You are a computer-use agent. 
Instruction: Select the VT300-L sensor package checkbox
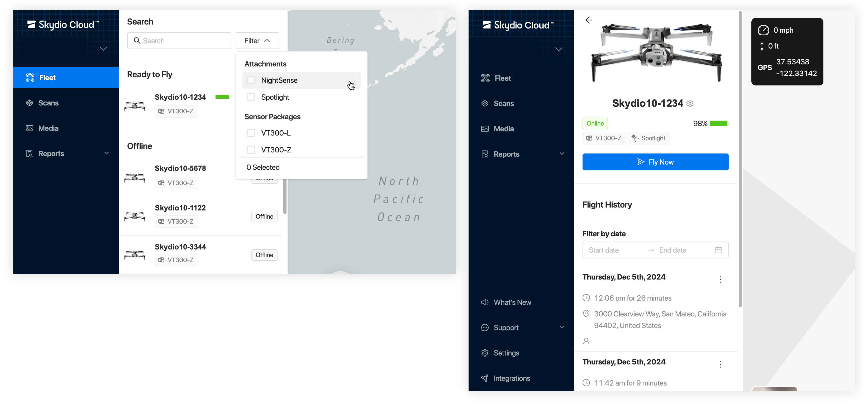[x=250, y=132]
